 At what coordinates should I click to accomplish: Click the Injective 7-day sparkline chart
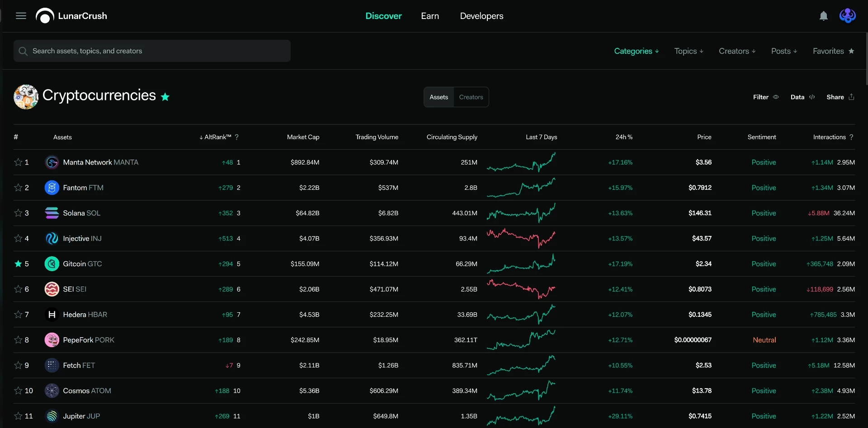click(521, 239)
